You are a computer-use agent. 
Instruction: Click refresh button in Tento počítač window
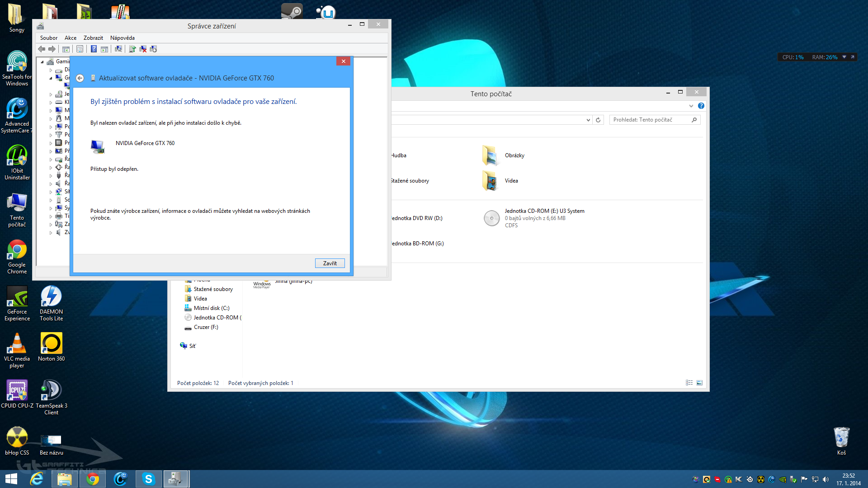(598, 120)
